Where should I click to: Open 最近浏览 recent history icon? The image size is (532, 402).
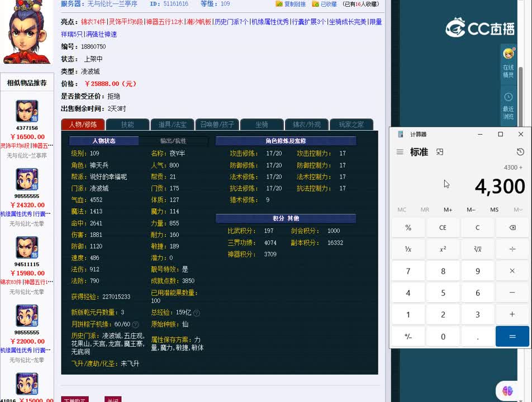(x=508, y=106)
